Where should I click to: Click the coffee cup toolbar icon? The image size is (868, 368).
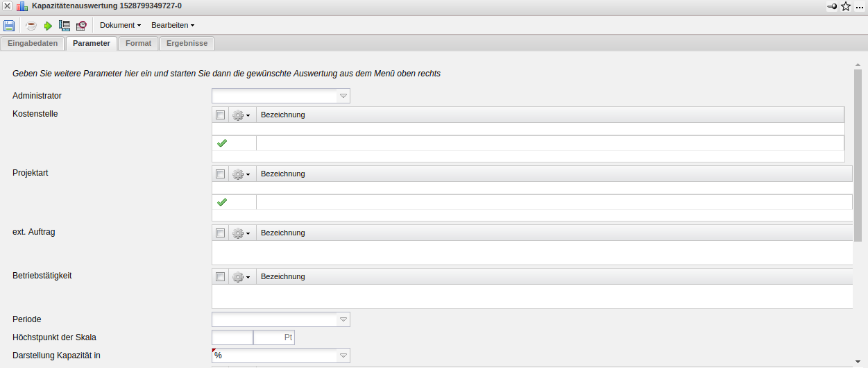[31, 26]
